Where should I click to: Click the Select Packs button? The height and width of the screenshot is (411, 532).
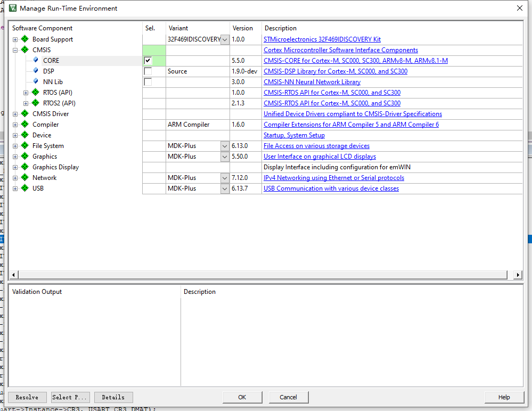[70, 397]
